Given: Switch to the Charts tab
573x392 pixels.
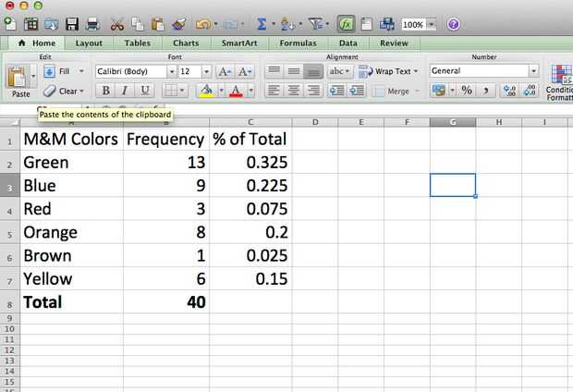Looking at the screenshot, I should point(186,43).
